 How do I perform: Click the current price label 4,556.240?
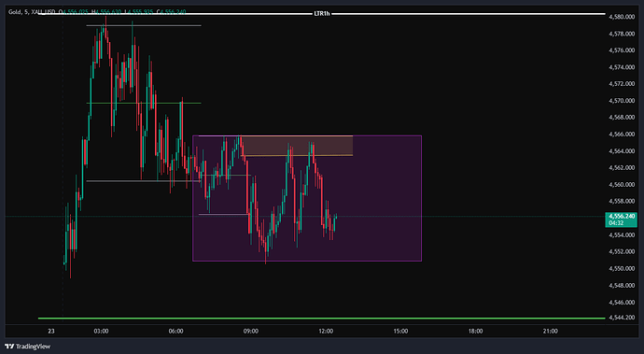click(622, 216)
